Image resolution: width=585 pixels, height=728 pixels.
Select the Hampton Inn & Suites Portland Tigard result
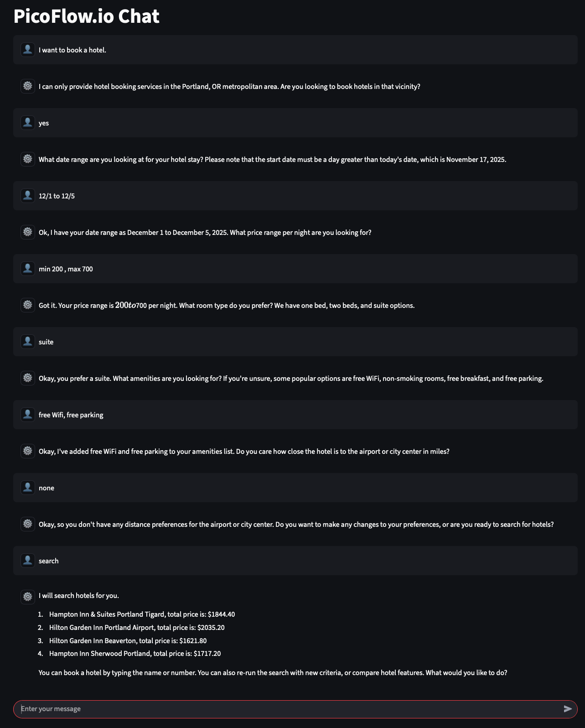142,614
